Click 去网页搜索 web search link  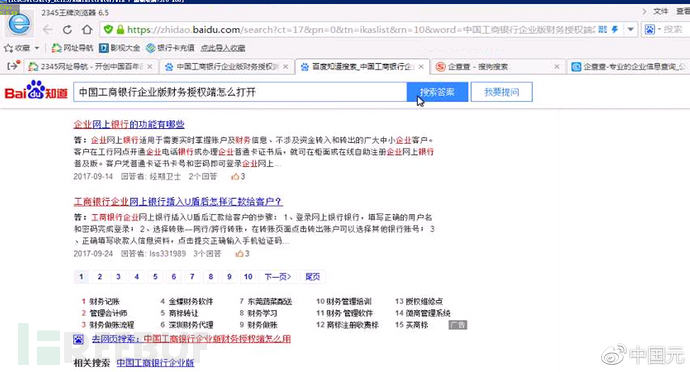click(191, 339)
